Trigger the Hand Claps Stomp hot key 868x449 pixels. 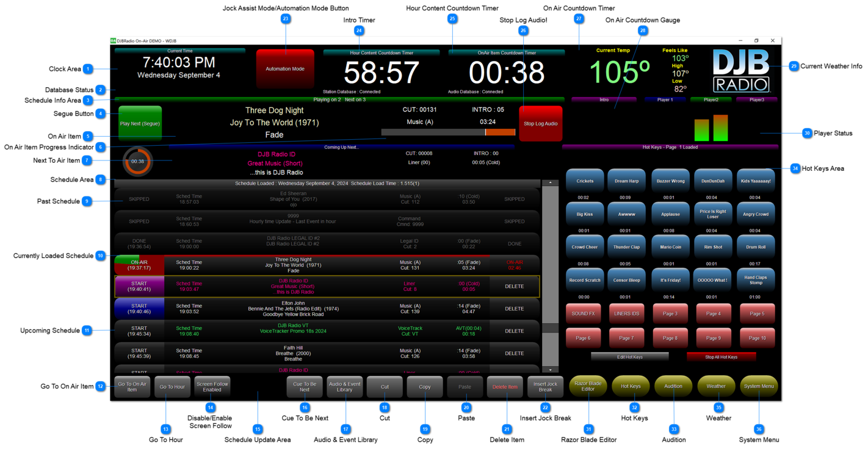[x=756, y=280]
